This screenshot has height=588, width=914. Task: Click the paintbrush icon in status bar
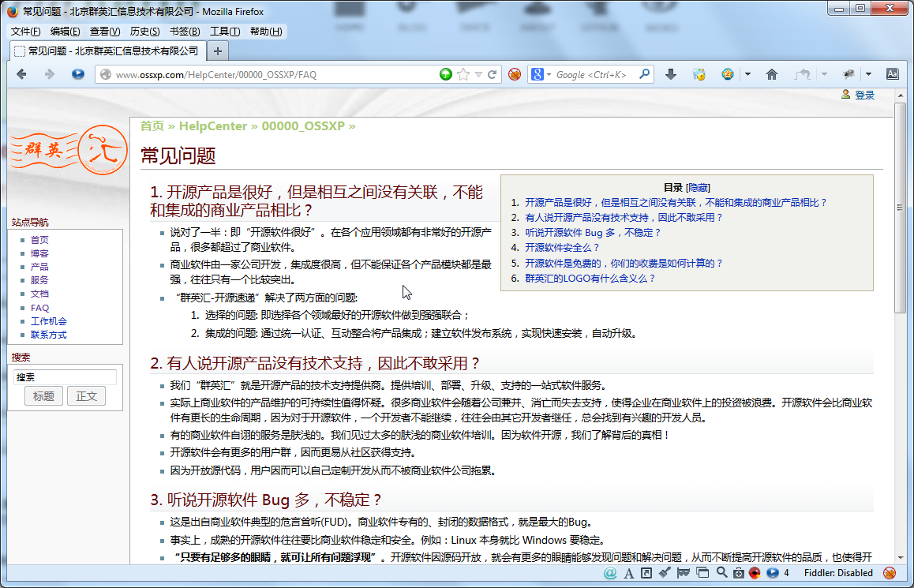click(x=665, y=573)
